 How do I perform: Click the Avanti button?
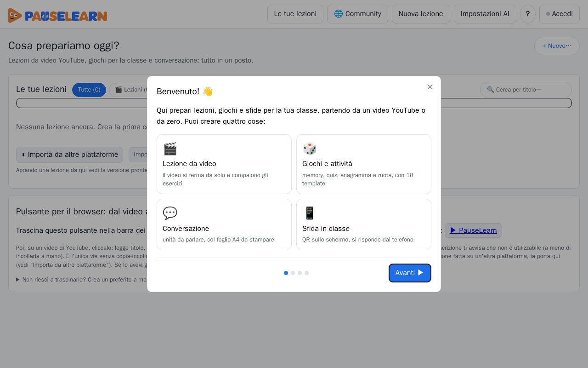pyautogui.click(x=410, y=273)
